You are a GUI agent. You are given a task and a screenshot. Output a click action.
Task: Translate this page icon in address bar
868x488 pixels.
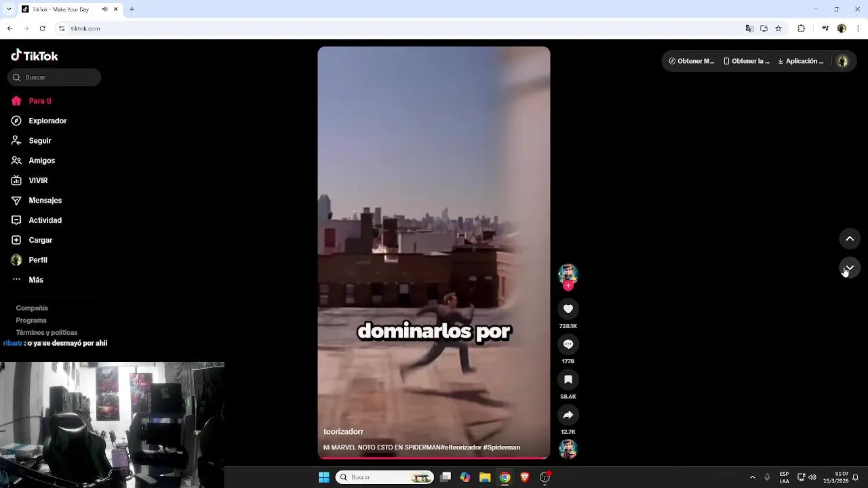(x=749, y=28)
